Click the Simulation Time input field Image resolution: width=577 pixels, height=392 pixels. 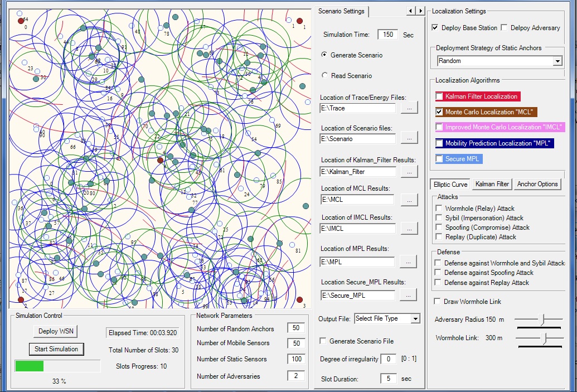pyautogui.click(x=388, y=35)
